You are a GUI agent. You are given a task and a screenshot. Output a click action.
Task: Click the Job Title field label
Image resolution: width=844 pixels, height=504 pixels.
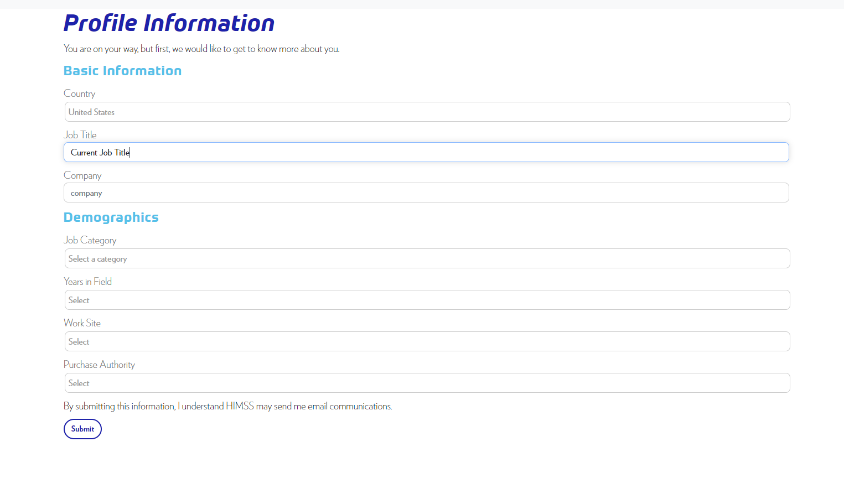coord(80,135)
